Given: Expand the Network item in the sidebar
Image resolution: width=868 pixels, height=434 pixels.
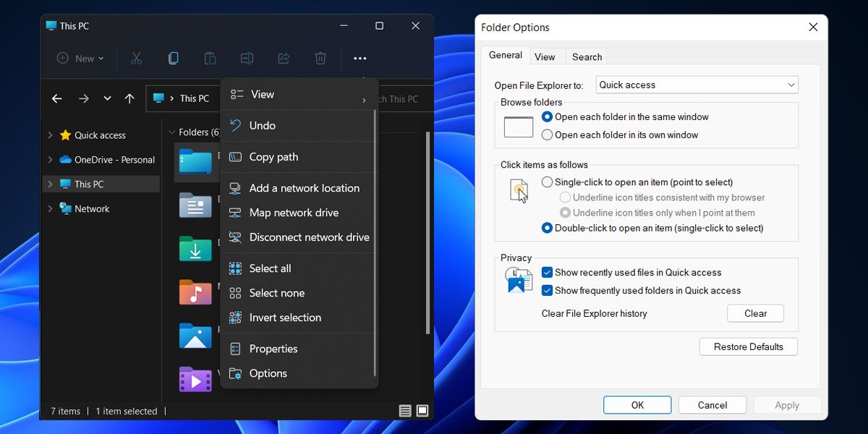Looking at the screenshot, I should pyautogui.click(x=51, y=208).
